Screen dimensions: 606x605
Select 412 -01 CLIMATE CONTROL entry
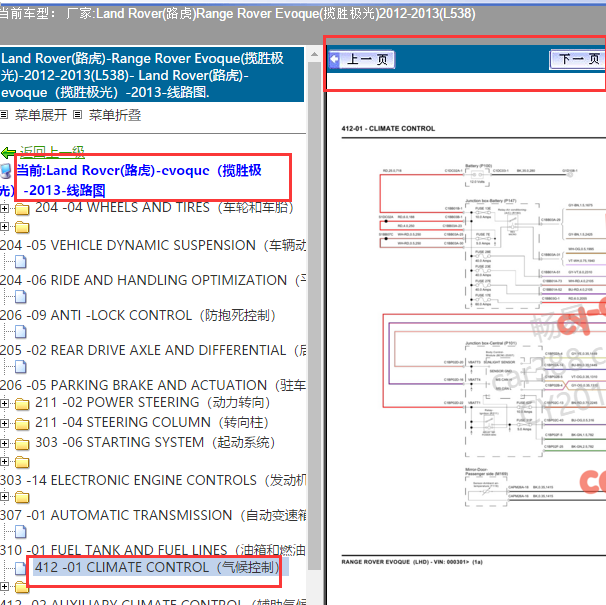[x=157, y=568]
